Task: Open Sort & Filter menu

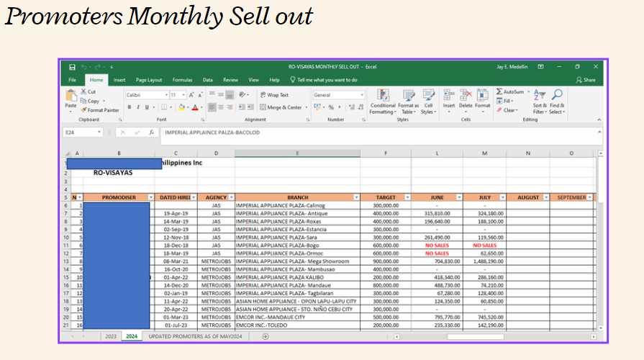Action: (x=540, y=102)
